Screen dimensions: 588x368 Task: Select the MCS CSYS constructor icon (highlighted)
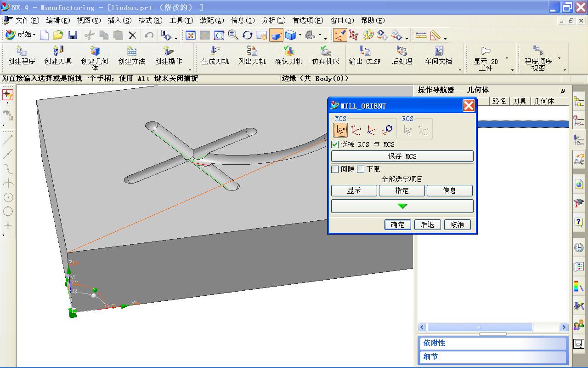point(340,130)
